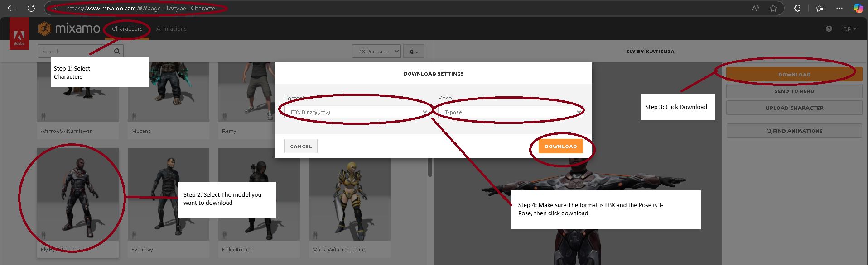This screenshot has height=265, width=868.
Task: View site information icon in address bar
Action: tap(56, 8)
